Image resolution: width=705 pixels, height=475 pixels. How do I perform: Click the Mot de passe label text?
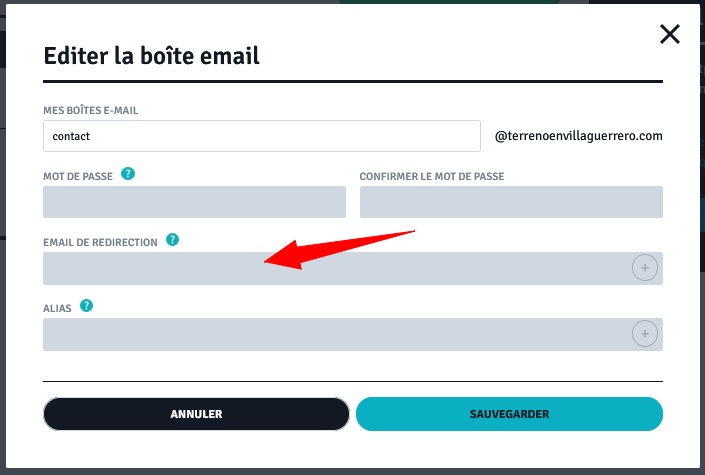(78, 177)
